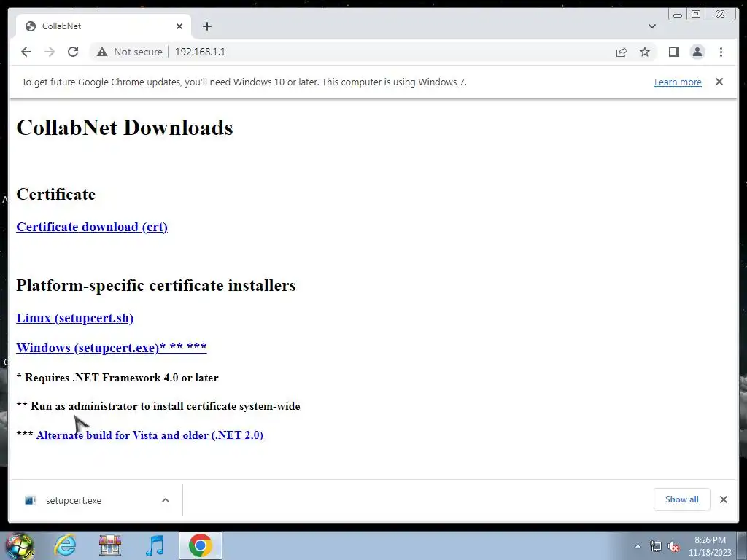
Task: Download the Linux (setupcert.sh) installer
Action: click(x=75, y=318)
